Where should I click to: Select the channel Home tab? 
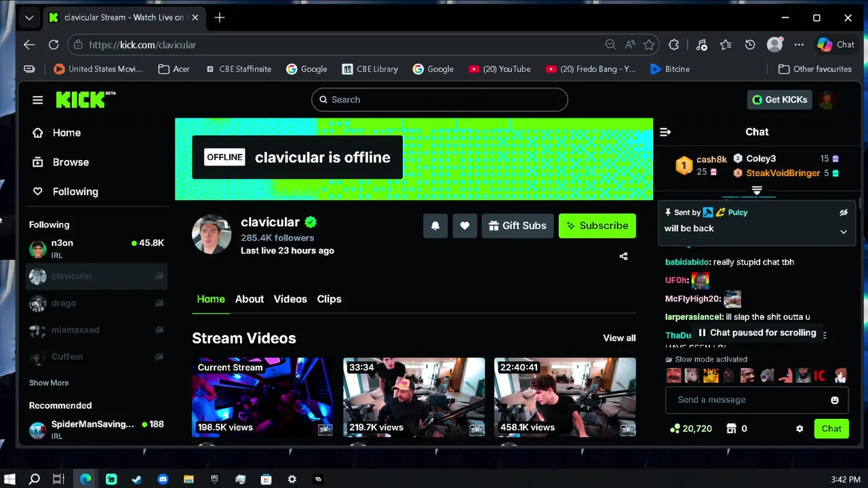[x=211, y=299]
